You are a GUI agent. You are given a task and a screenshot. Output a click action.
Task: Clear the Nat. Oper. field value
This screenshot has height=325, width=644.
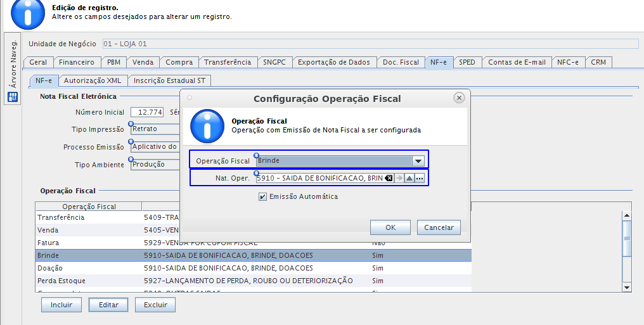[389, 178]
